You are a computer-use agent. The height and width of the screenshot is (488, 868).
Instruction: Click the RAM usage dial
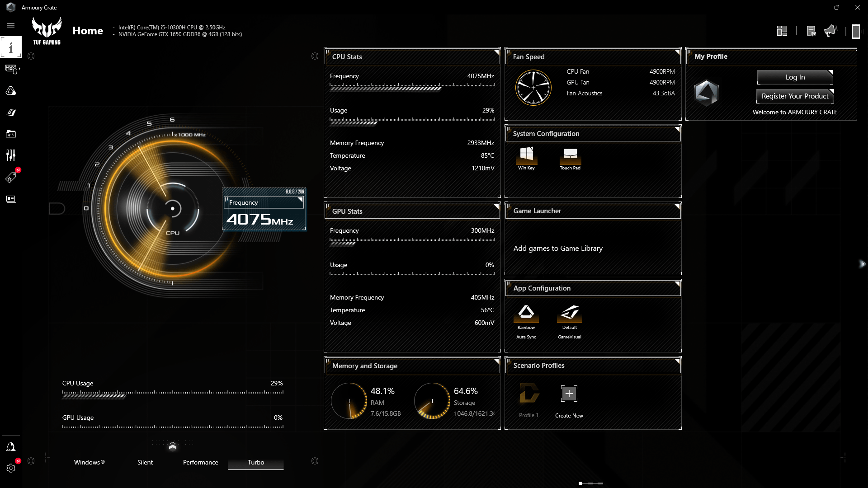(349, 401)
